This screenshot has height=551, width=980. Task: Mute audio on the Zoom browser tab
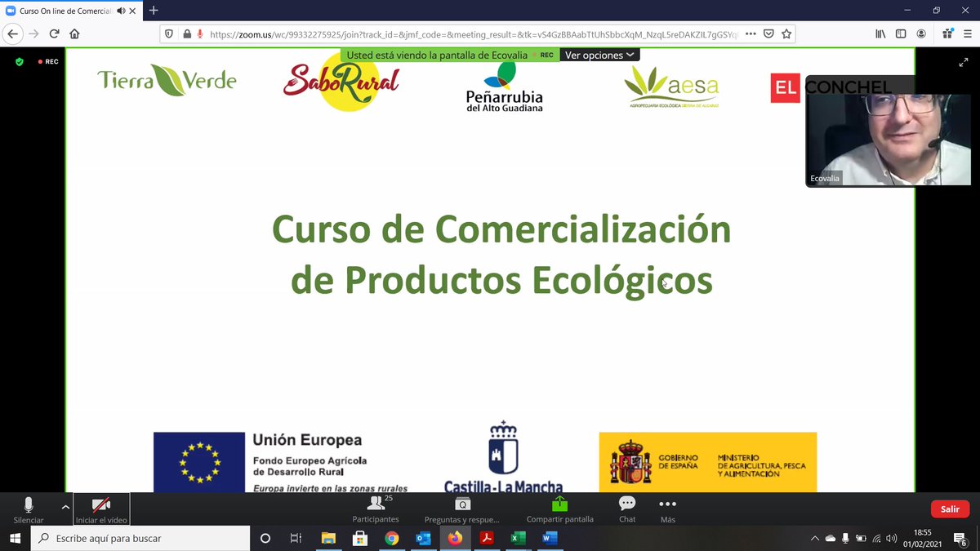tap(121, 11)
